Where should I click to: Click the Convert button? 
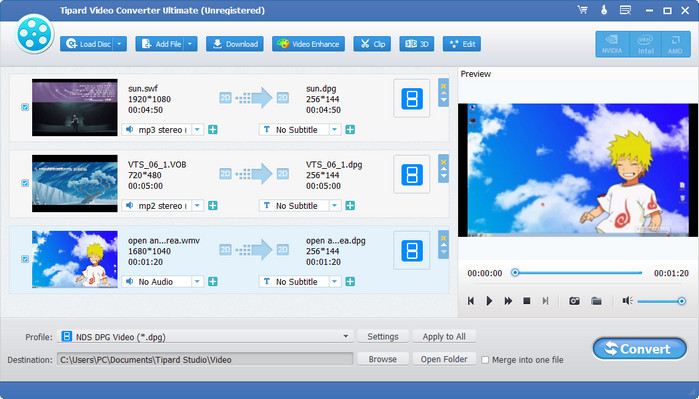pyautogui.click(x=639, y=349)
